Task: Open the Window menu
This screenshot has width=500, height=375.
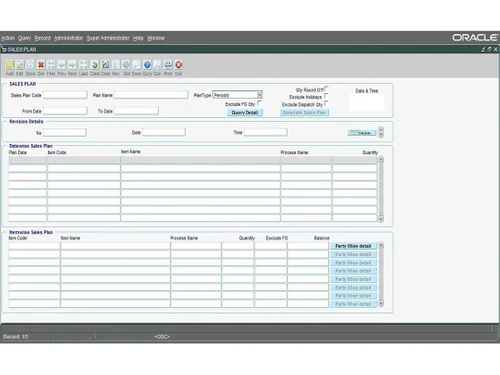Action: point(156,38)
